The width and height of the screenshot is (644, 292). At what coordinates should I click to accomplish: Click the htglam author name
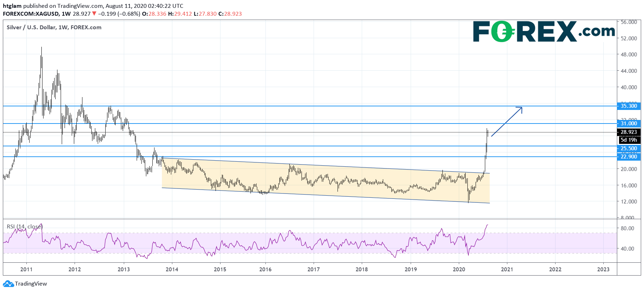(12, 6)
